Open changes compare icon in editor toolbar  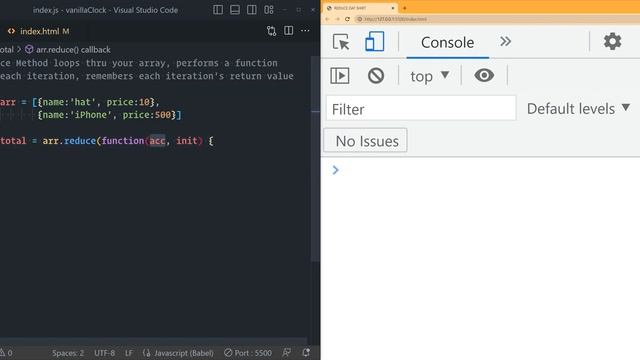(271, 31)
